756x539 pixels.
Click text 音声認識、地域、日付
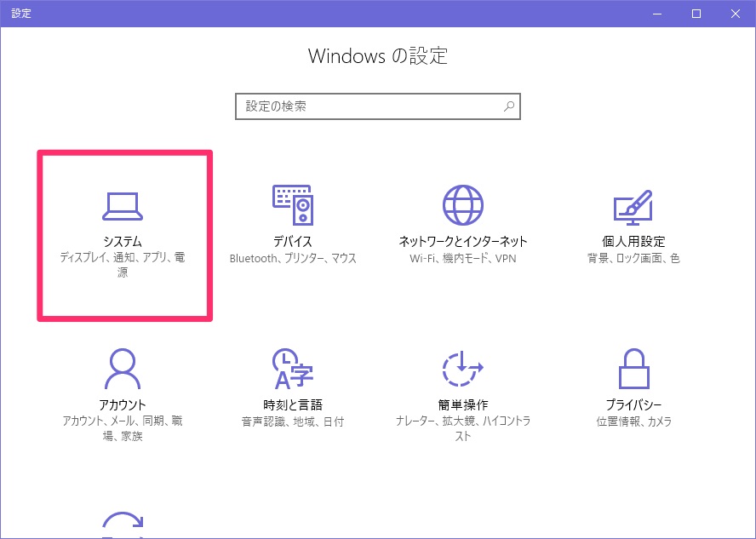(293, 421)
